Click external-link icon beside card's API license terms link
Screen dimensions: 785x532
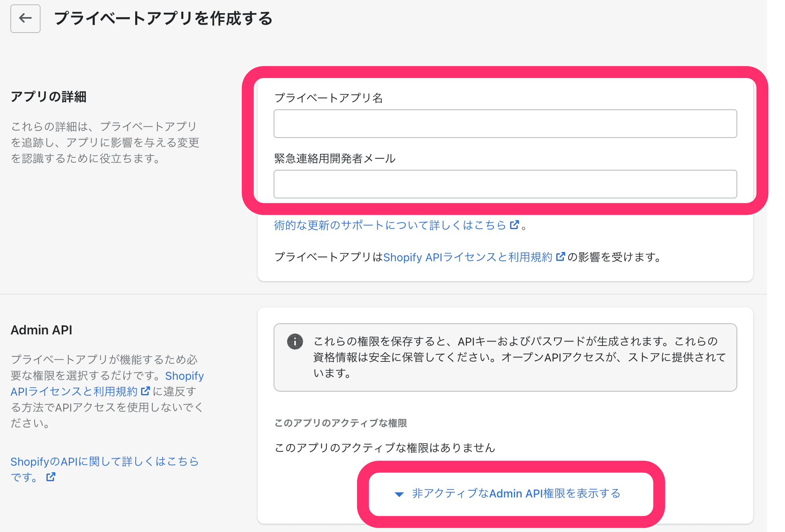tap(560, 257)
